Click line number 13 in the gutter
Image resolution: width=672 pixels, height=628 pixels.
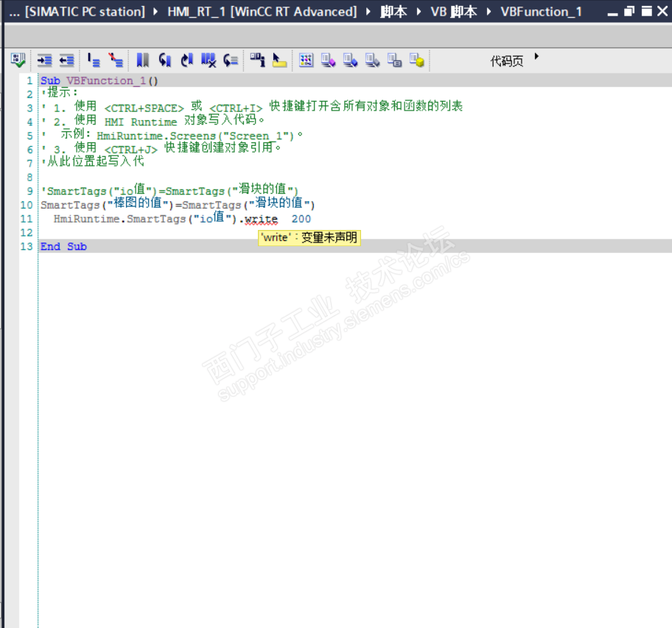click(26, 246)
